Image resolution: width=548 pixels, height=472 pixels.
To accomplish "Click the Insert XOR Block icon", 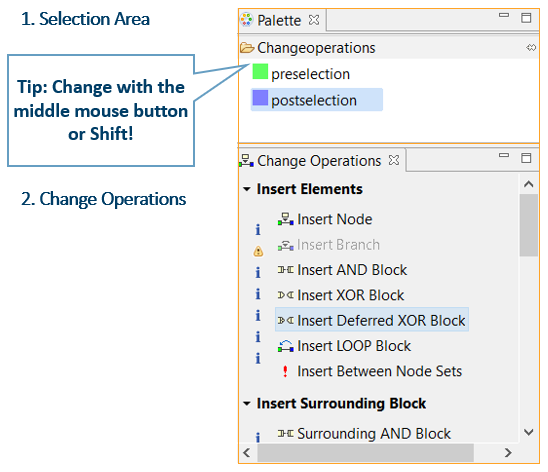I will tap(286, 295).
